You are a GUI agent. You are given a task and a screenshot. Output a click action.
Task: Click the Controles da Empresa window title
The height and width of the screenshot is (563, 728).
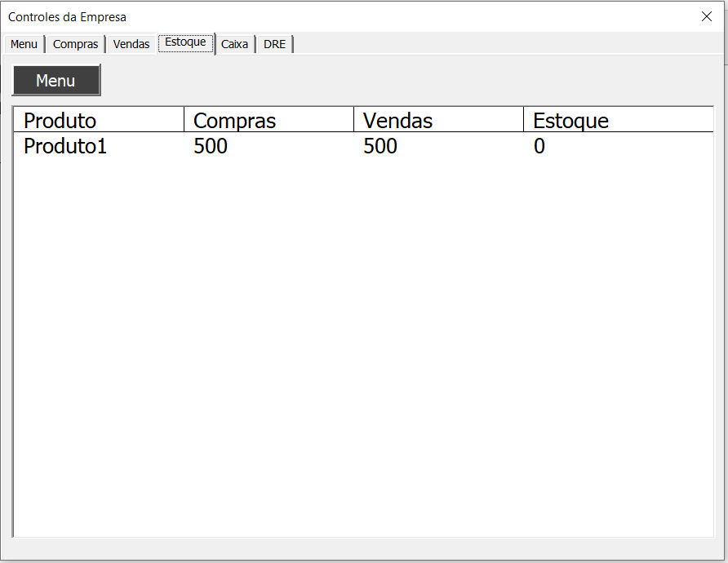67,17
